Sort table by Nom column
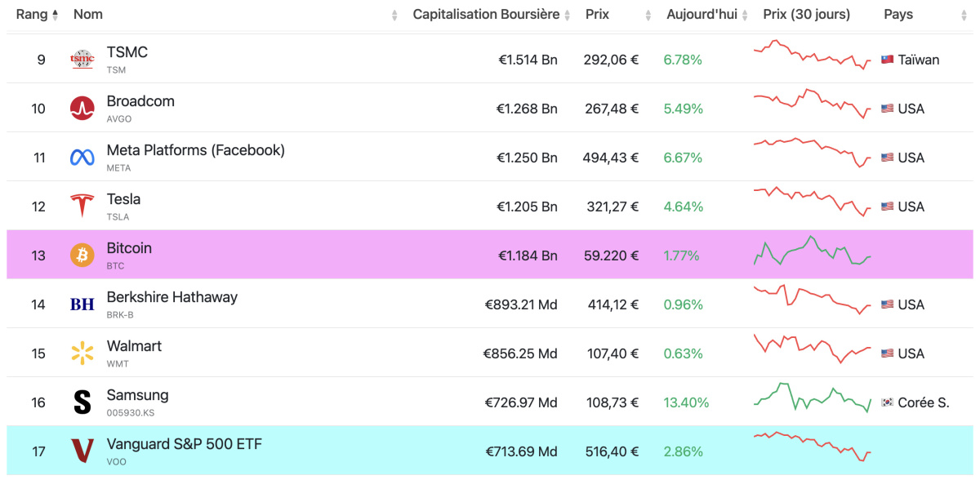This screenshot has width=980, height=480. point(87,14)
